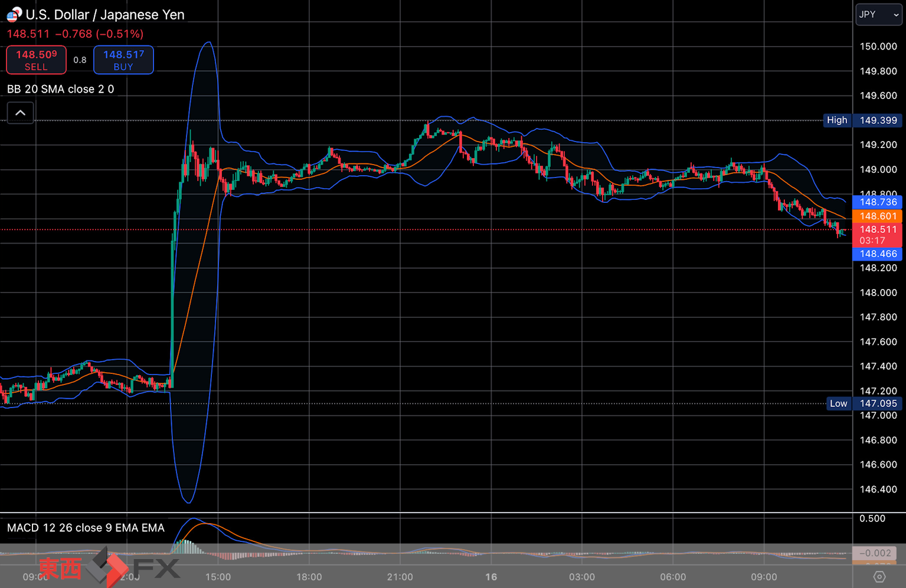Click the U.S. Dollar / Japanese Yen title
Image resolution: width=906 pixels, height=588 pixels.
(x=105, y=15)
